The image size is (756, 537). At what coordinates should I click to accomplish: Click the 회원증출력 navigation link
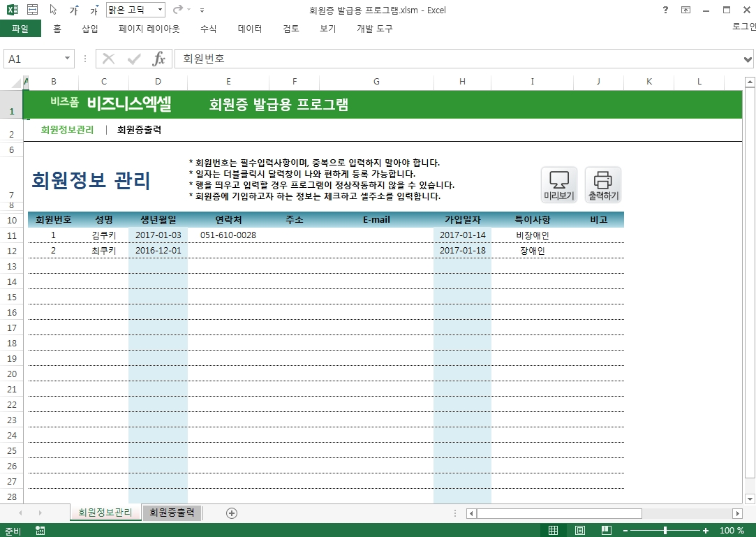[139, 130]
